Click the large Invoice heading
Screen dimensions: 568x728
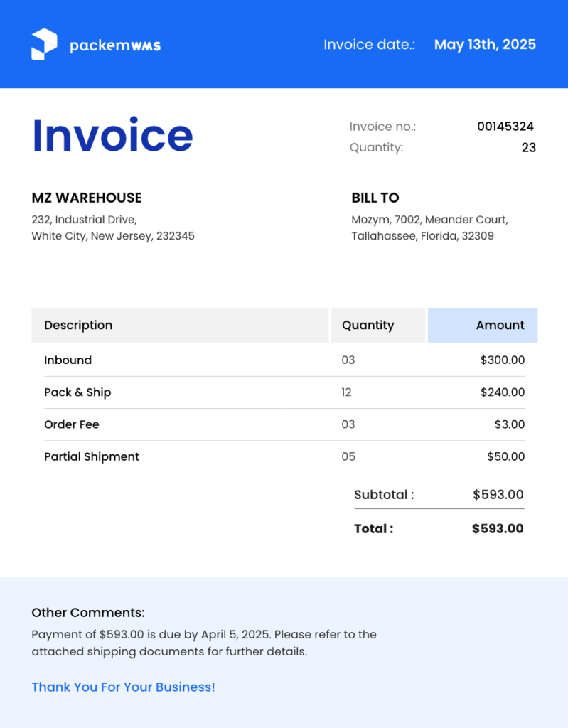click(112, 135)
